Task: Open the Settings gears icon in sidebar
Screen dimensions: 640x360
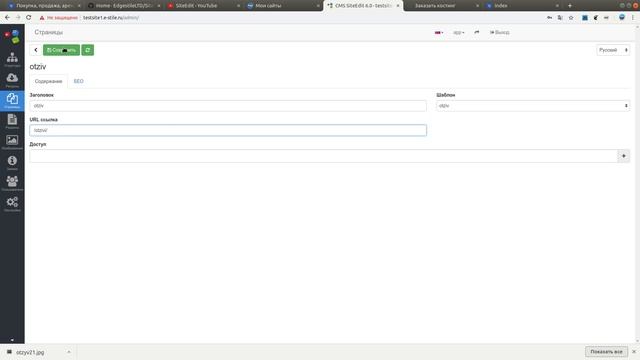Action: [12, 204]
